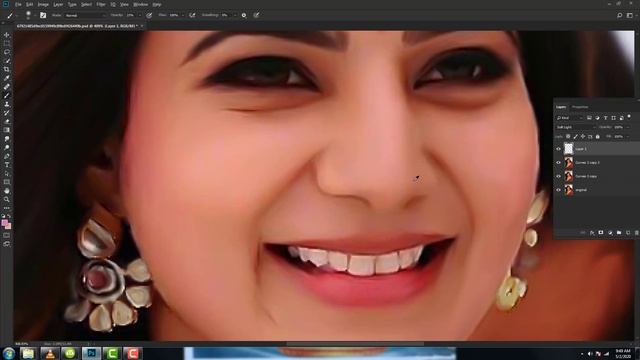Image resolution: width=640 pixels, height=360 pixels.
Task: Open the Photoshop search icon
Action: 619,15
